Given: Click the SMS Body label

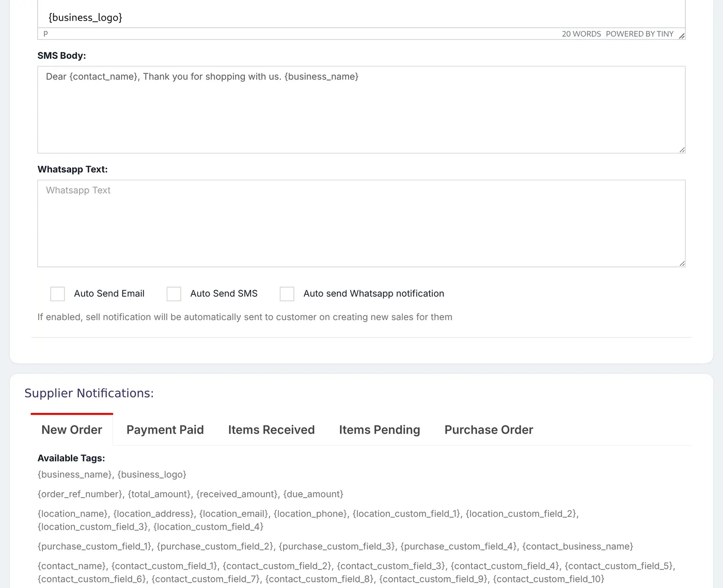Looking at the screenshot, I should [x=62, y=56].
